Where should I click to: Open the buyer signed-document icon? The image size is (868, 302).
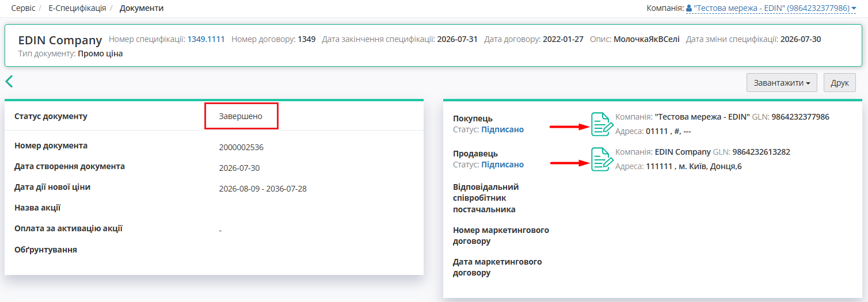(x=602, y=124)
